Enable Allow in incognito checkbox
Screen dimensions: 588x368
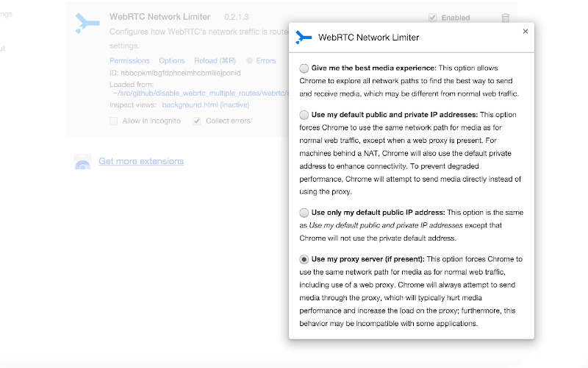[x=114, y=121]
